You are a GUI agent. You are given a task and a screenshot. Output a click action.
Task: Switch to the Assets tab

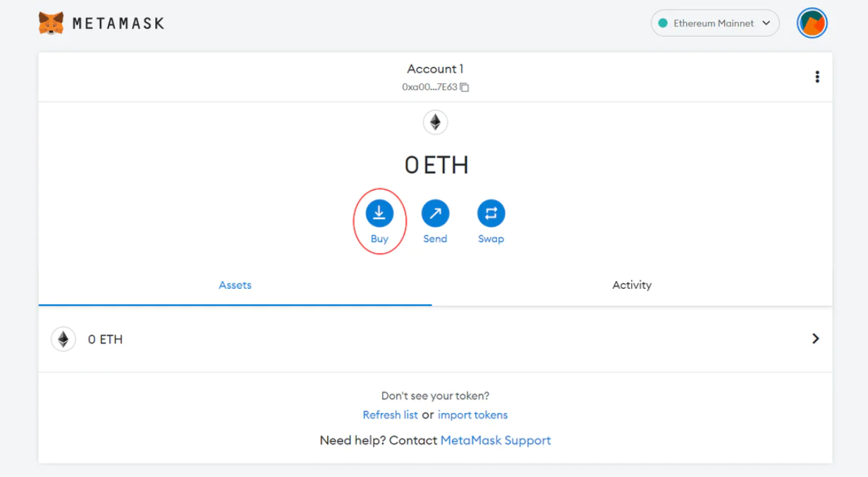(x=235, y=285)
